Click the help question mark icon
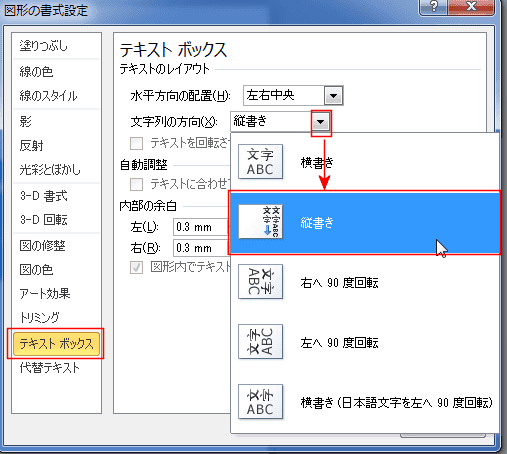507x454 pixels. [433, 7]
